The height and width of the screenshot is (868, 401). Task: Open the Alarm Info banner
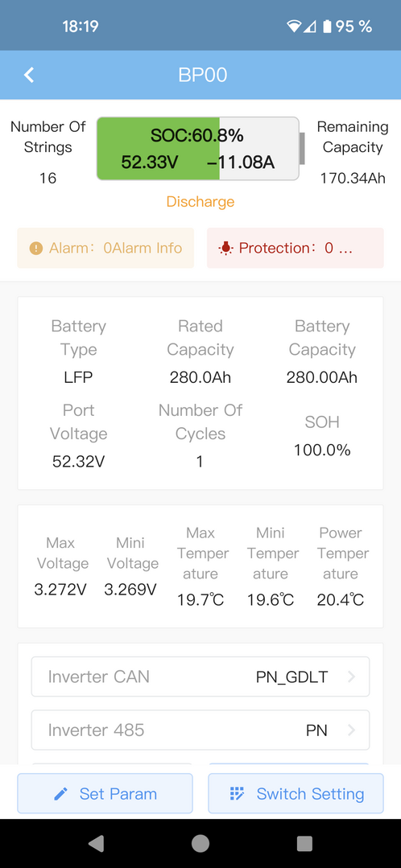click(105, 248)
